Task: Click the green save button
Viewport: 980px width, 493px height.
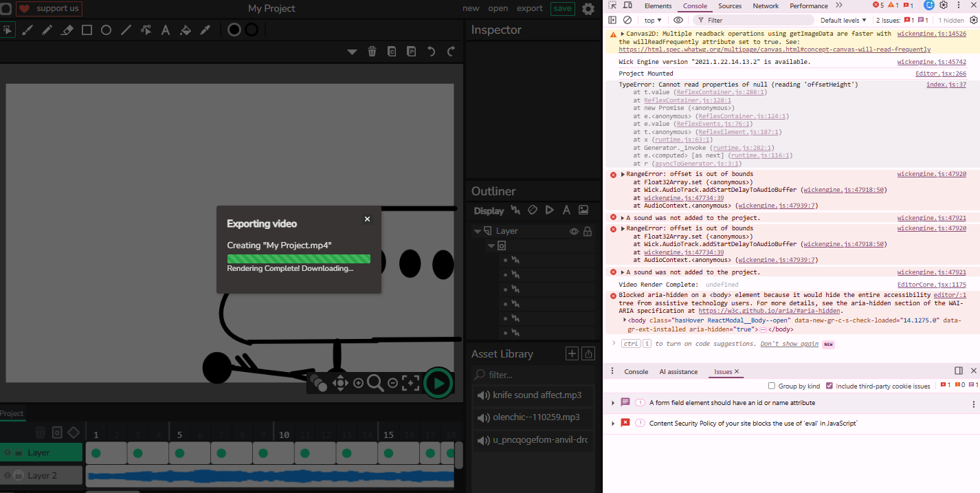Action: click(x=562, y=8)
